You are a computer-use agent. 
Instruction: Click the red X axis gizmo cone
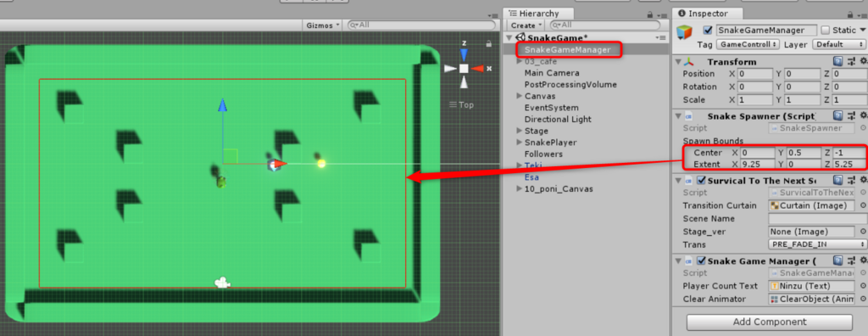click(477, 68)
